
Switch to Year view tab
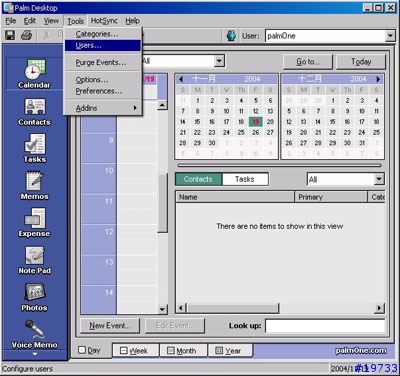point(229,351)
